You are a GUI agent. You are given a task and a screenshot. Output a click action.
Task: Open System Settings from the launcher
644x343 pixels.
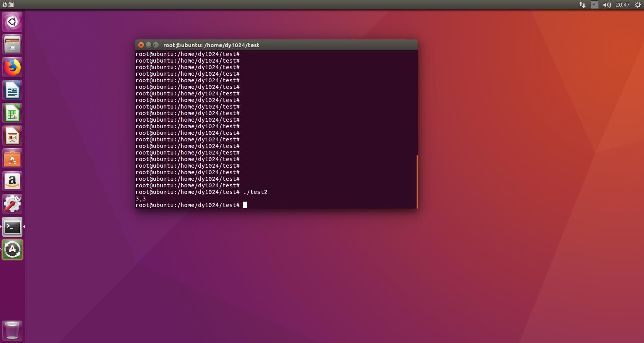coord(12,204)
